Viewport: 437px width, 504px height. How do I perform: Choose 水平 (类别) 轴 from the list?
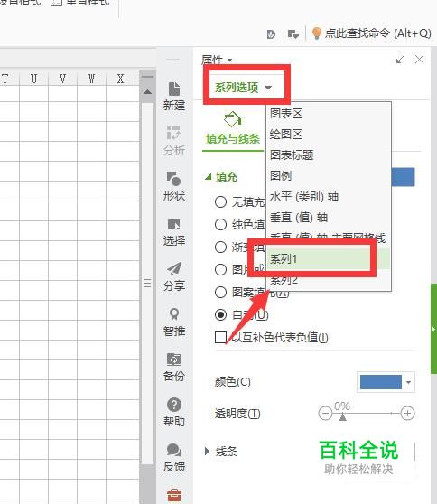click(329, 197)
